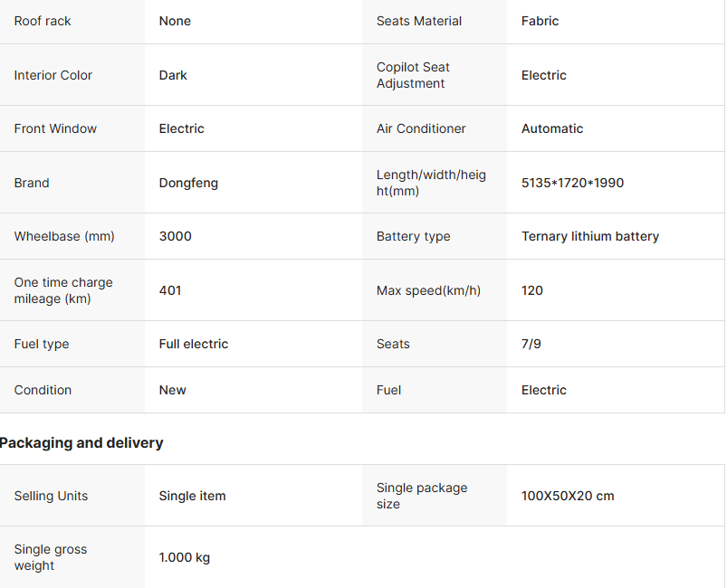This screenshot has width=727, height=588.
Task: Click the '401' mileage value
Action: tap(170, 290)
